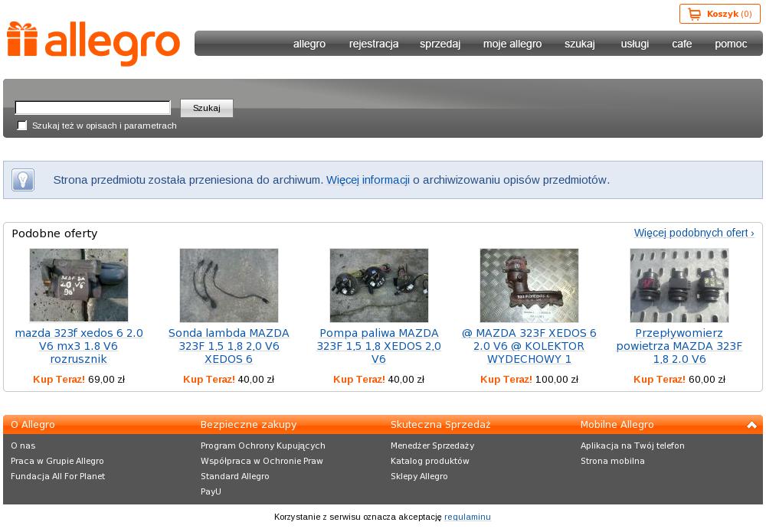Open mazda 323f xedos rozrusznik offer link
The height and width of the screenshot is (532, 766).
pos(79,346)
